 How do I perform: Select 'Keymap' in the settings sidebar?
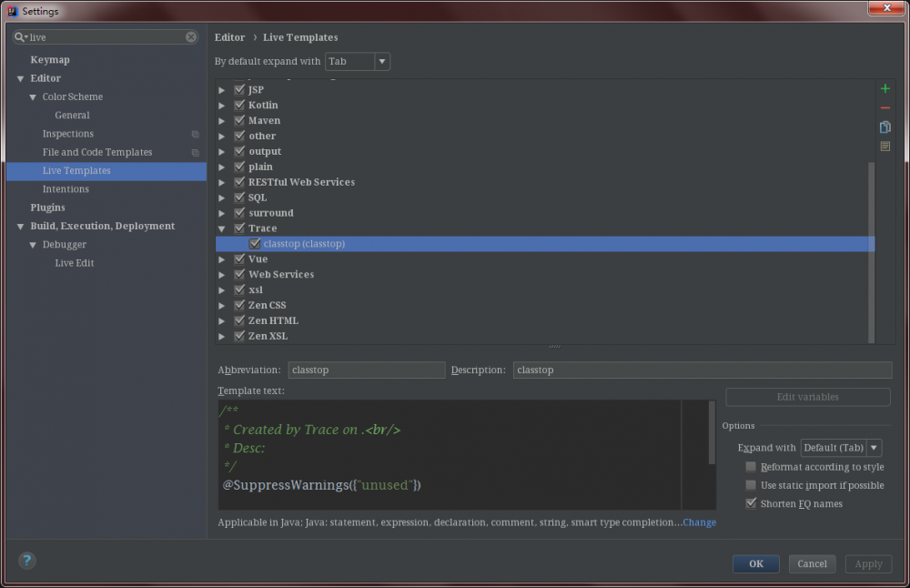tap(49, 58)
